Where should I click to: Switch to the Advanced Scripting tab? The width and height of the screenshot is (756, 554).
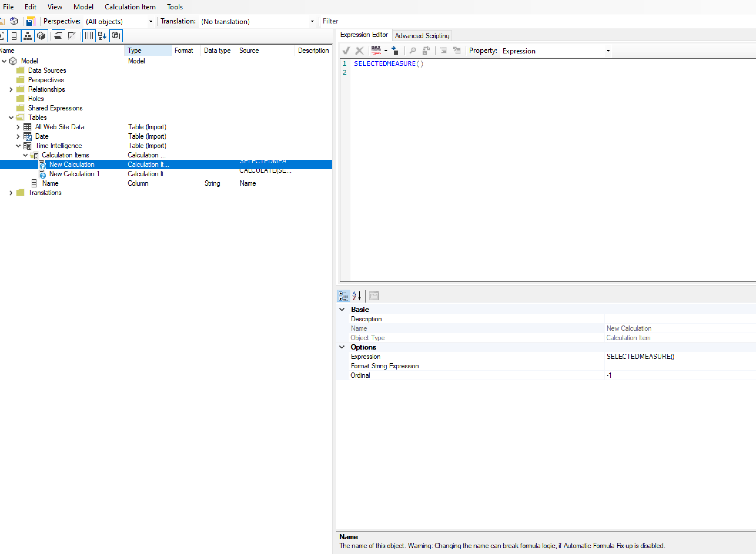click(x=422, y=36)
